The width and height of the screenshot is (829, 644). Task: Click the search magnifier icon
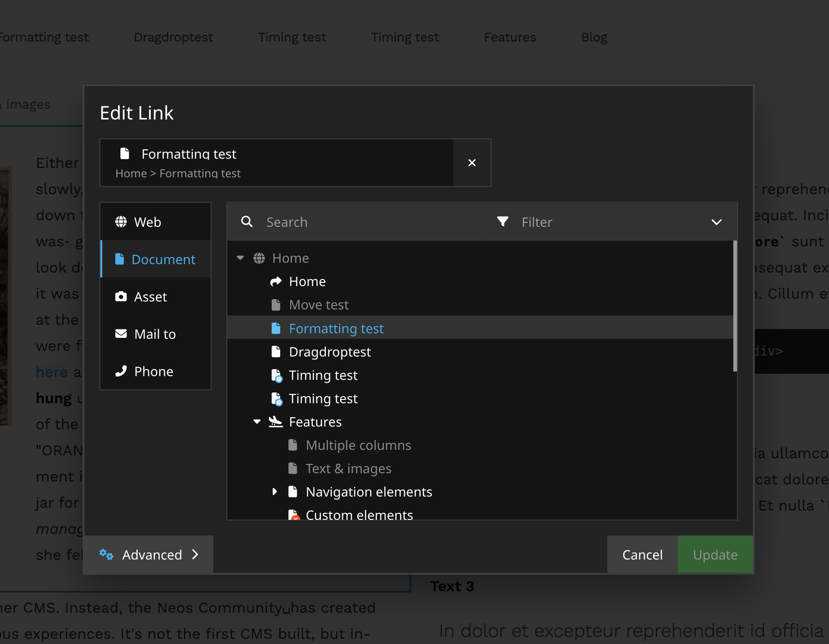pyautogui.click(x=246, y=222)
